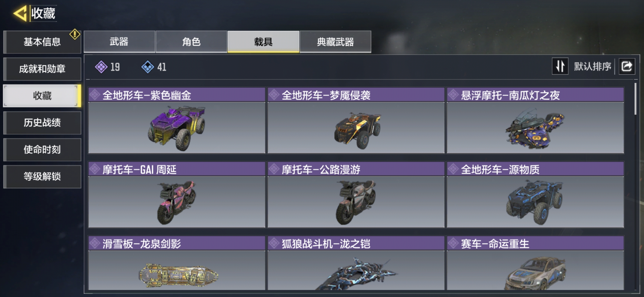
Task: Click the blue rare rarity diamond icon
Action: click(148, 67)
